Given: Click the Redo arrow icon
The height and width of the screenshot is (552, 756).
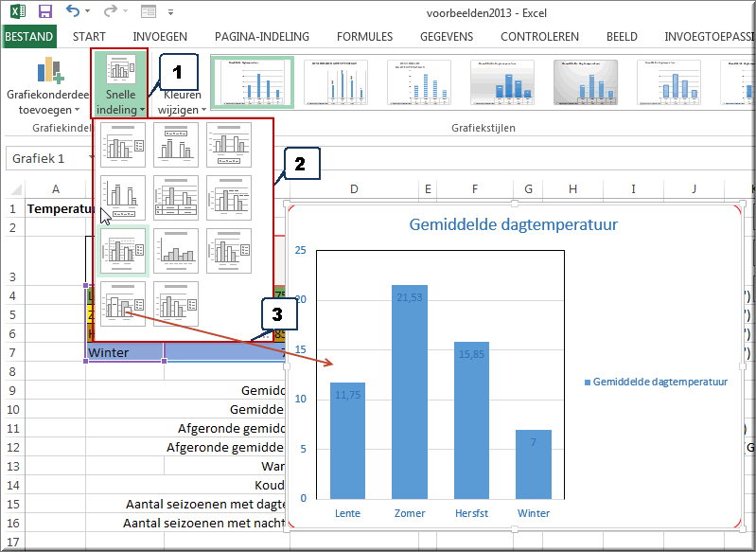Looking at the screenshot, I should [x=110, y=12].
